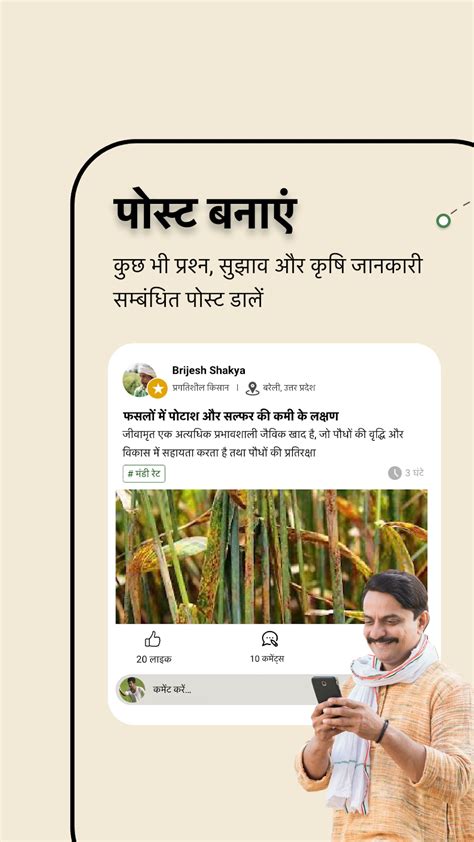The image size is (474, 842).
Task: Tap the location pin icon near बरेली
Action: click(x=252, y=388)
